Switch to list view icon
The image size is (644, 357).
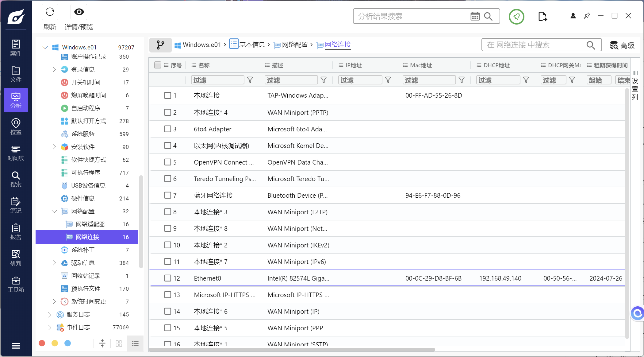tap(135, 343)
